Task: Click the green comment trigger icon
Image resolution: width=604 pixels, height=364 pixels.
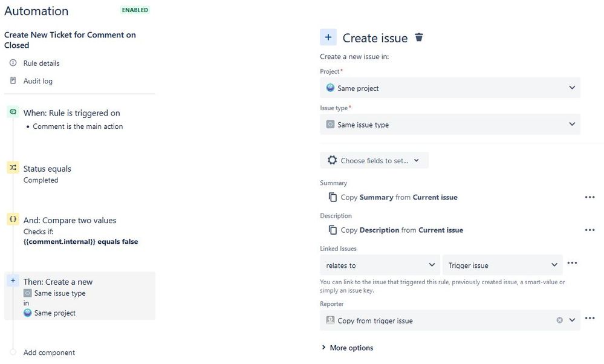Action: 13,112
